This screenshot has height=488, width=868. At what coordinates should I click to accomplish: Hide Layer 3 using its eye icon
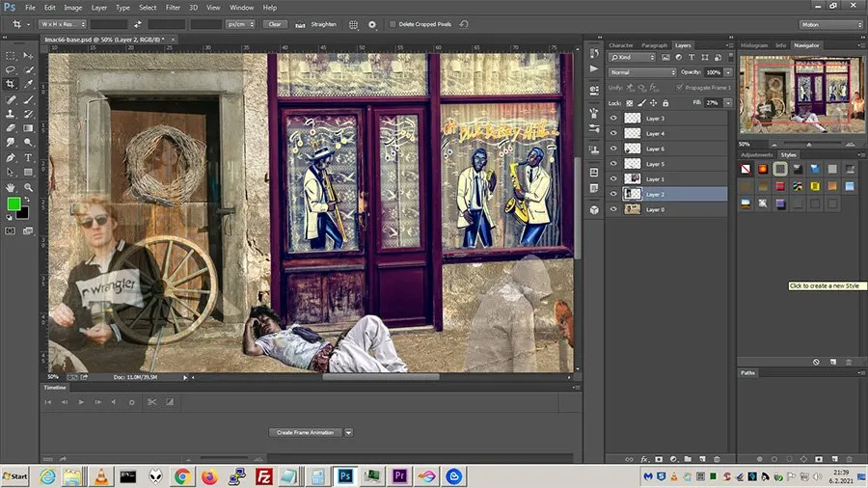(x=613, y=118)
